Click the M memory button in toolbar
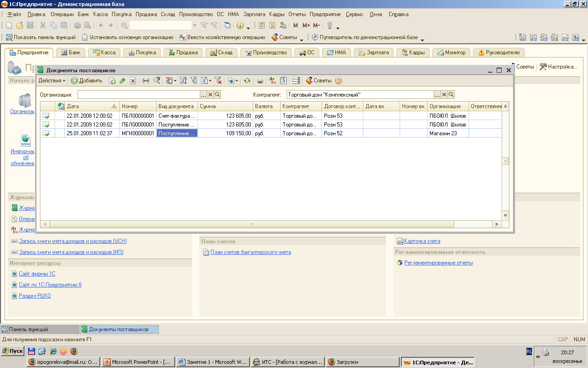The image size is (588, 368). click(x=295, y=25)
